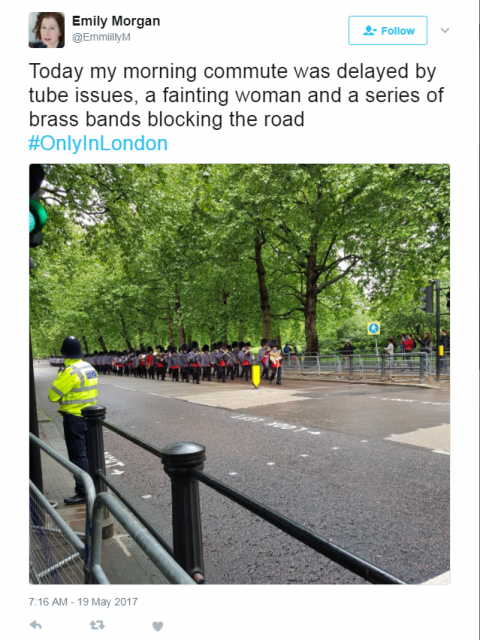Click the yellow bollard in the photo
The height and width of the screenshot is (640, 480).
(256, 376)
